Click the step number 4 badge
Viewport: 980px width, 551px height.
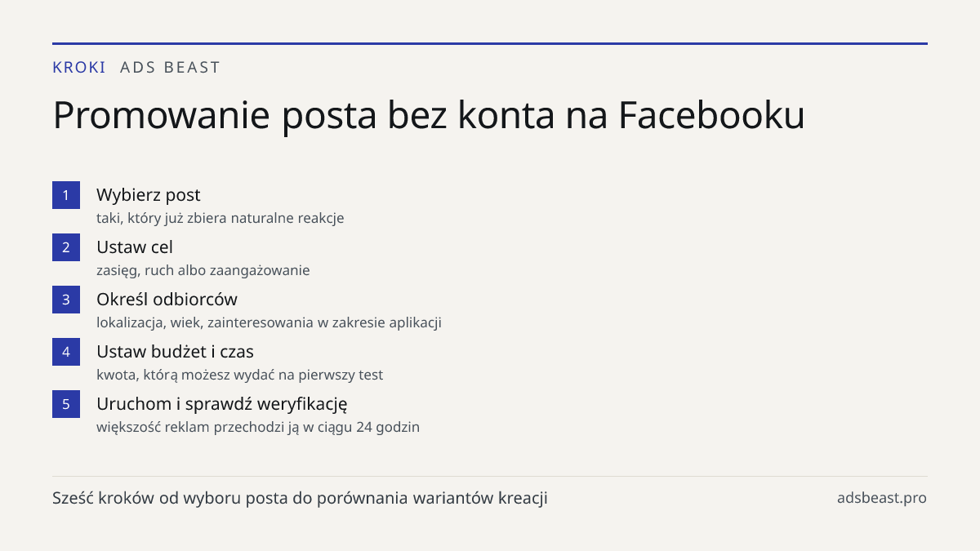[x=66, y=352]
